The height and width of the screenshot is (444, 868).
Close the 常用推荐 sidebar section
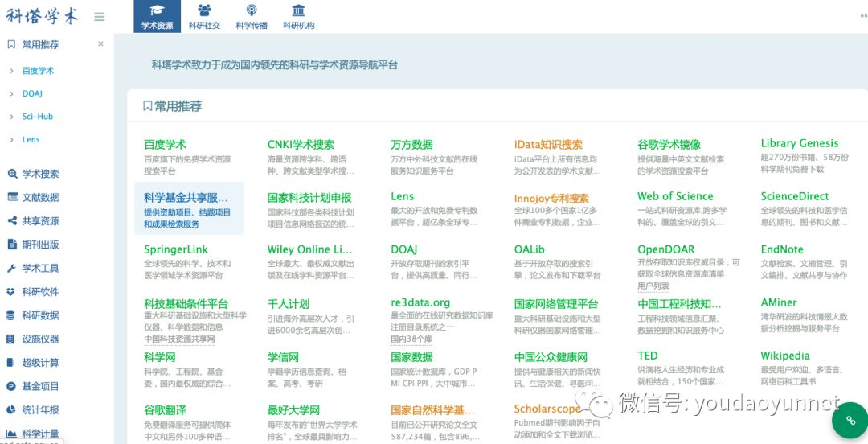(x=100, y=43)
